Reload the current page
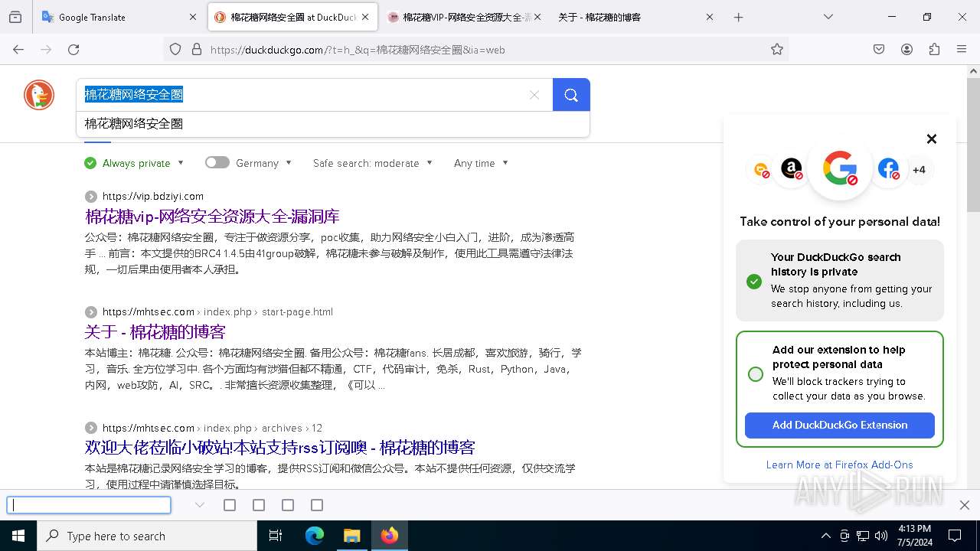Viewport: 980px width, 551px height. [x=73, y=49]
